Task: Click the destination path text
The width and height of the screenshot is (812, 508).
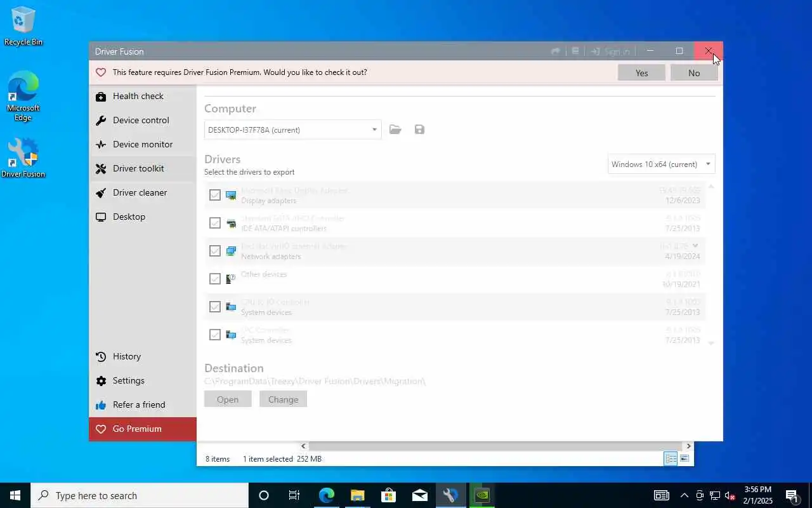Action: tap(315, 381)
